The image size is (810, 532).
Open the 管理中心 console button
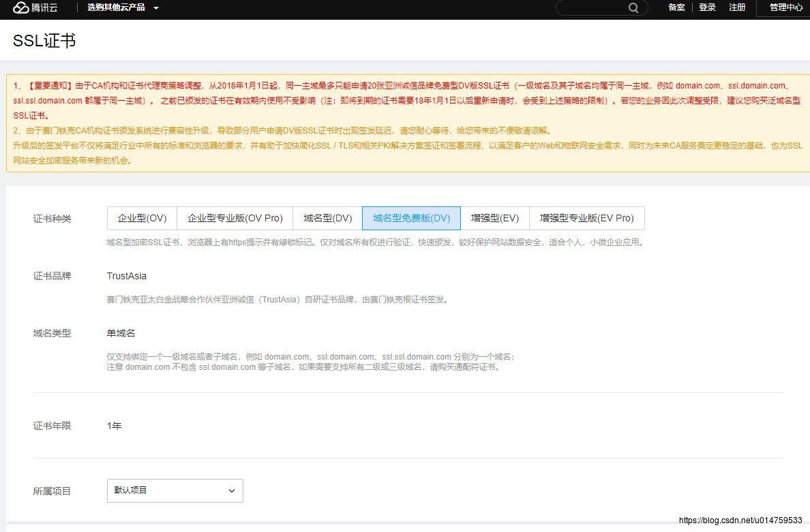pyautogui.click(x=785, y=7)
